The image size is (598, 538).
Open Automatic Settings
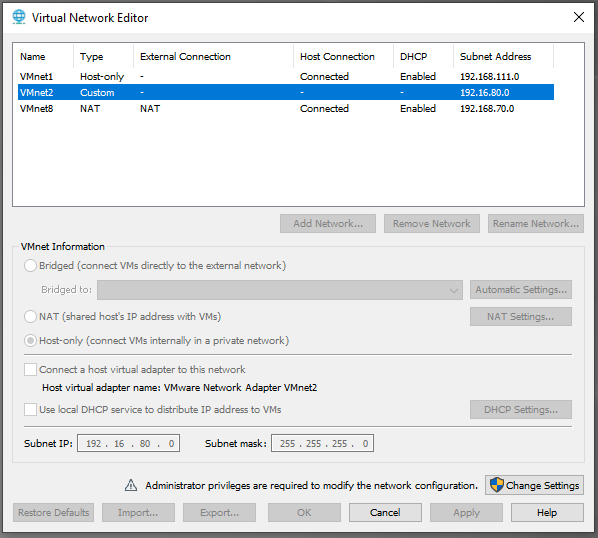coord(521,290)
